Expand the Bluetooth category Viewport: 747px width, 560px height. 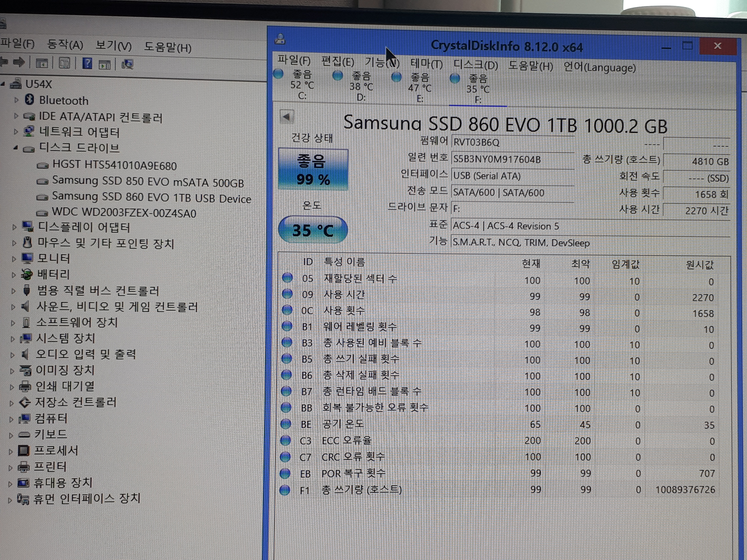coord(16,100)
